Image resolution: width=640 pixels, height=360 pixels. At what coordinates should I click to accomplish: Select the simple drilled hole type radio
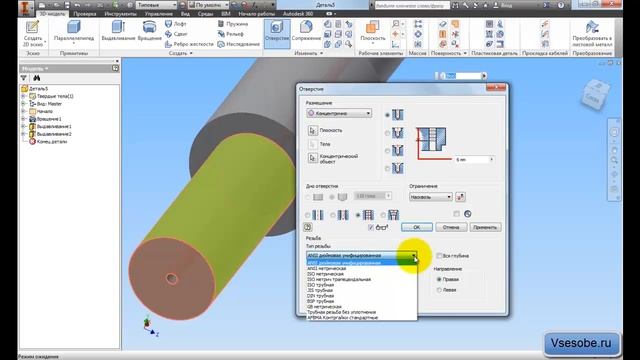point(387,115)
